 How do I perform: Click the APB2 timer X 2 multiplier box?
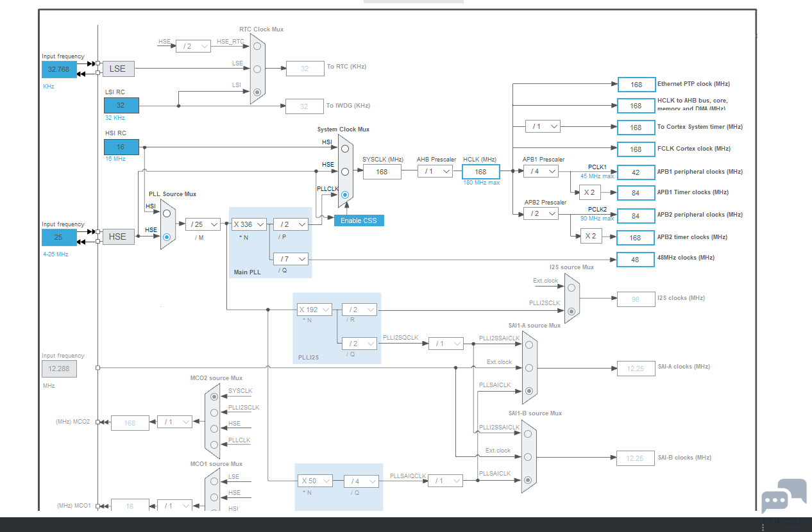tap(591, 237)
